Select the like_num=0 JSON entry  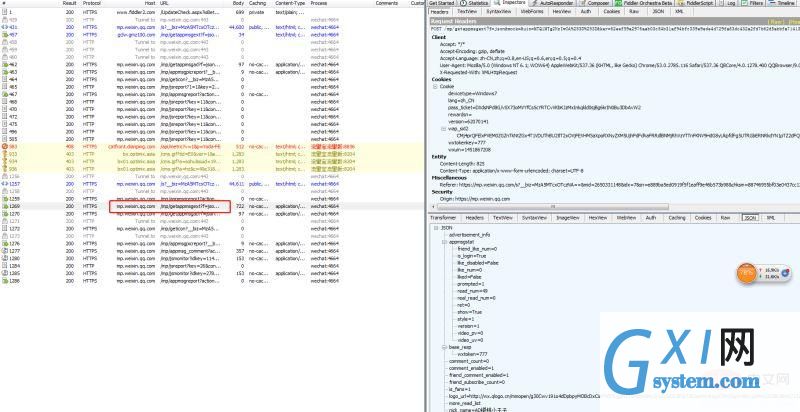click(x=469, y=270)
